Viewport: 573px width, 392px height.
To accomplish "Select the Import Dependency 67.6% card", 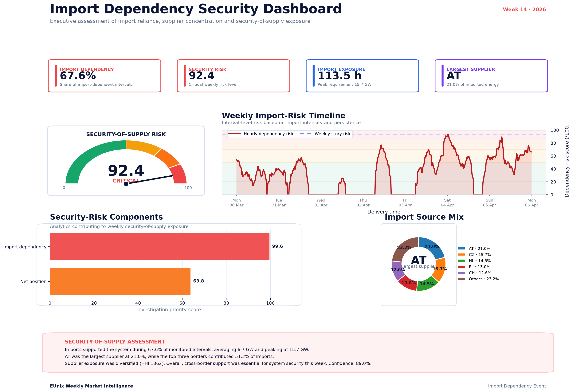I will (104, 76).
